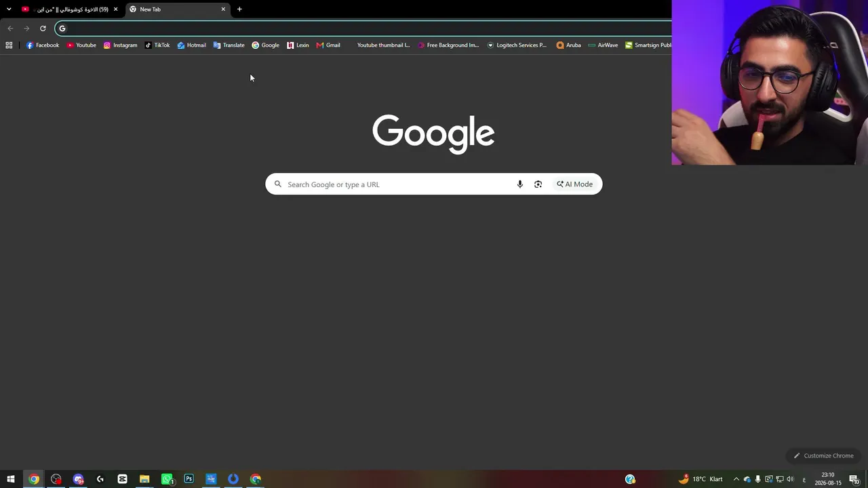Image resolution: width=868 pixels, height=488 pixels.
Task: Open the volume speaker tray icon
Action: pyautogui.click(x=791, y=479)
